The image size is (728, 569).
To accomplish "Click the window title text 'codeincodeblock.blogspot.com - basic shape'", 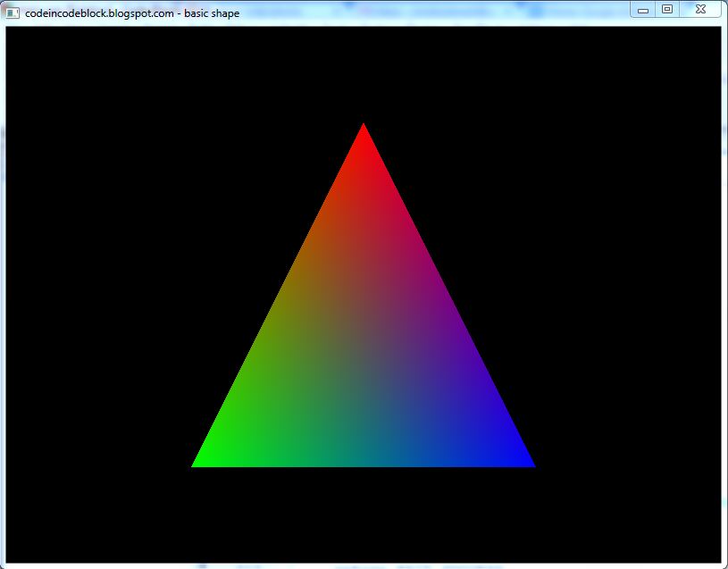I will [132, 13].
